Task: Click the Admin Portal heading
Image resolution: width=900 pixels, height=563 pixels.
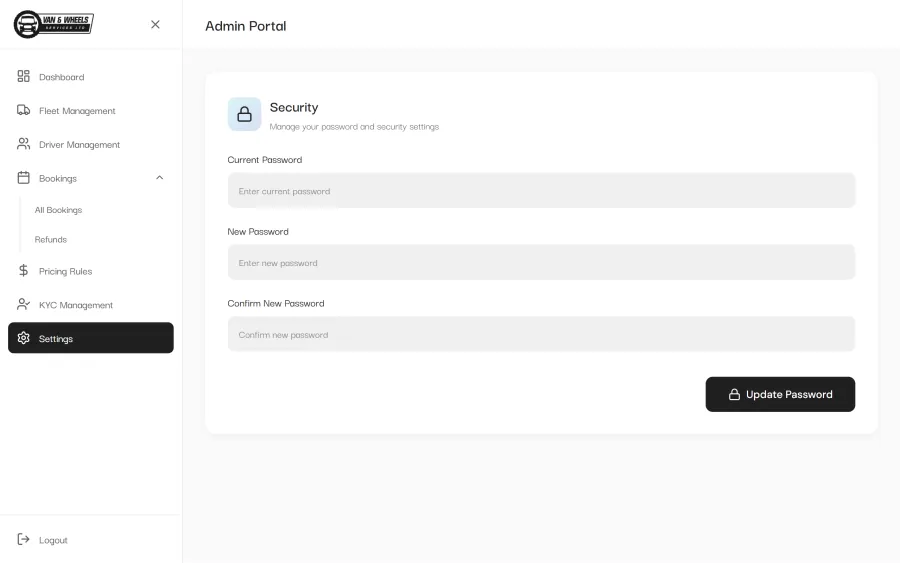Action: 246,26
